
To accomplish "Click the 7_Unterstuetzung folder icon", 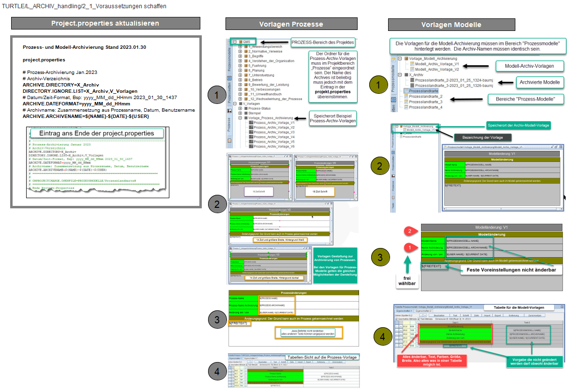I will pyautogui.click(x=245, y=75).
